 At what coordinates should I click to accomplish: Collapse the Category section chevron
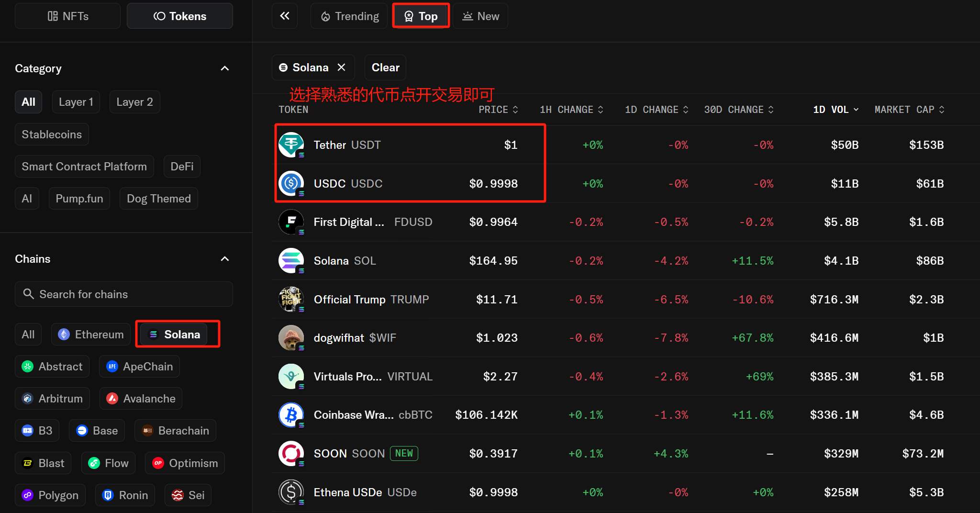225,68
